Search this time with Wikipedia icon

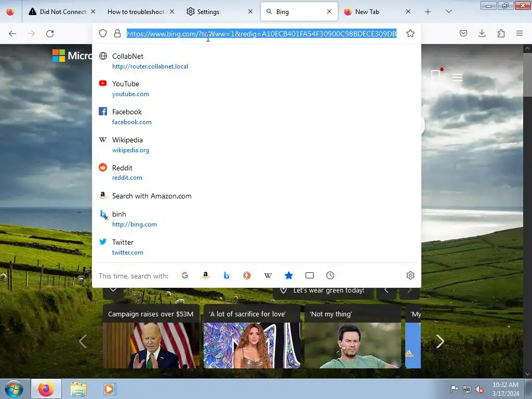point(268,275)
